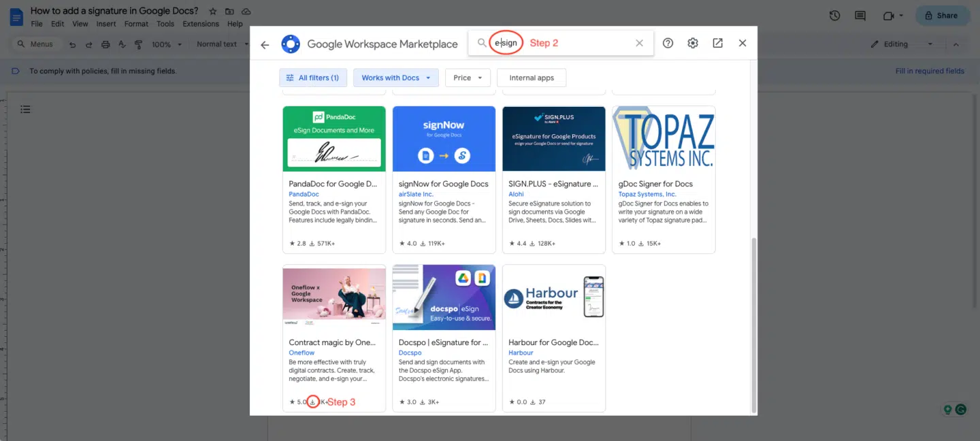This screenshot has height=441, width=980.
Task: Open marketplace settings gear
Action: point(693,43)
